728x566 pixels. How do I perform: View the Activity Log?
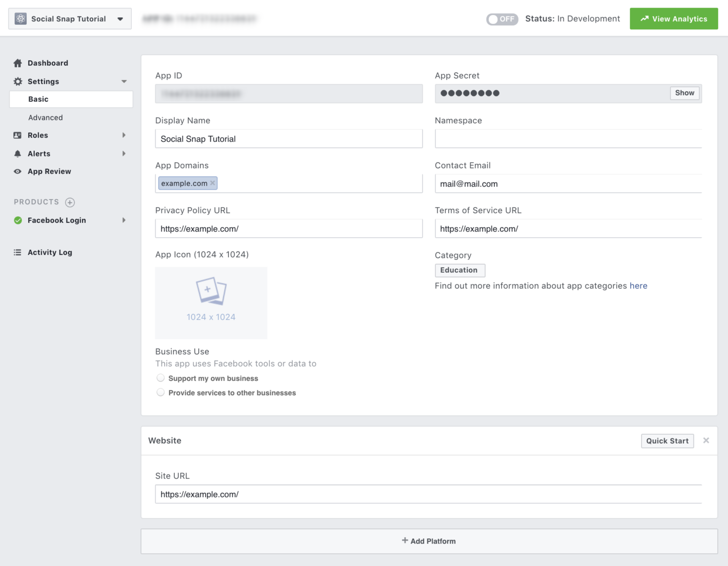point(50,252)
